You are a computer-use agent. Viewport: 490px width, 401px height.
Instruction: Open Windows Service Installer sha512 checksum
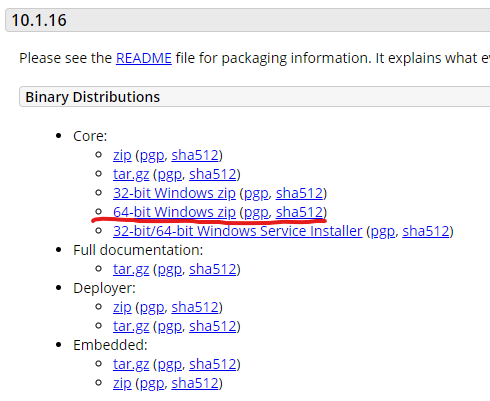coord(426,231)
